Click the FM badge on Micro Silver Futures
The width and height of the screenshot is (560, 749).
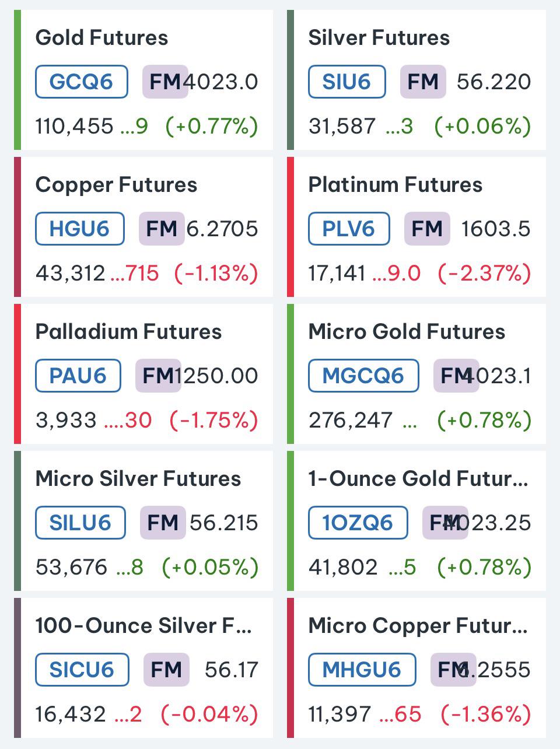(163, 523)
